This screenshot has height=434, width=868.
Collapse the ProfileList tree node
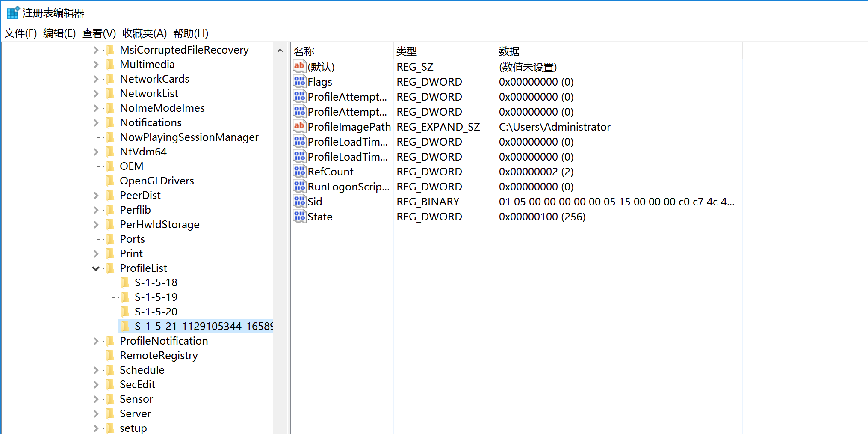coord(96,268)
